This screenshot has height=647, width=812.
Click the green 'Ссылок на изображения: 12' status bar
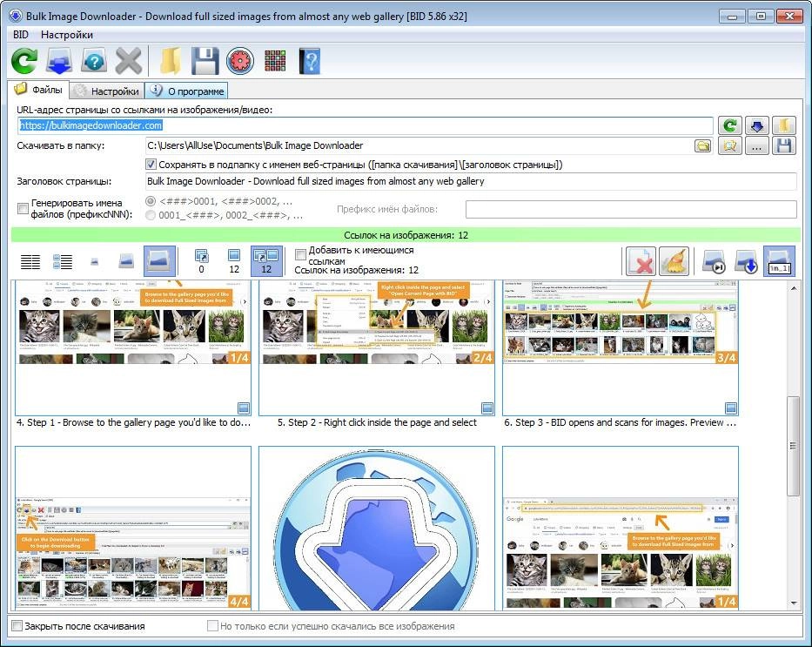[406, 235]
